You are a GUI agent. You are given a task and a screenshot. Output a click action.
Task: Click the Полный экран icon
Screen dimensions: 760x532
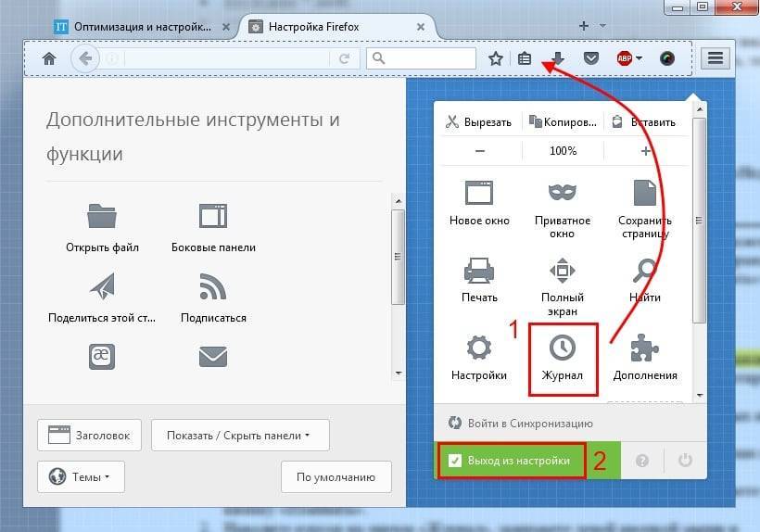[563, 270]
